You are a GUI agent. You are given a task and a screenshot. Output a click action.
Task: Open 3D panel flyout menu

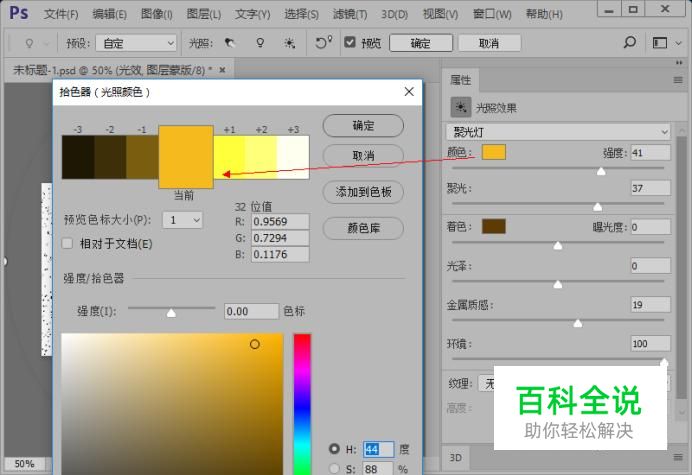[678, 457]
